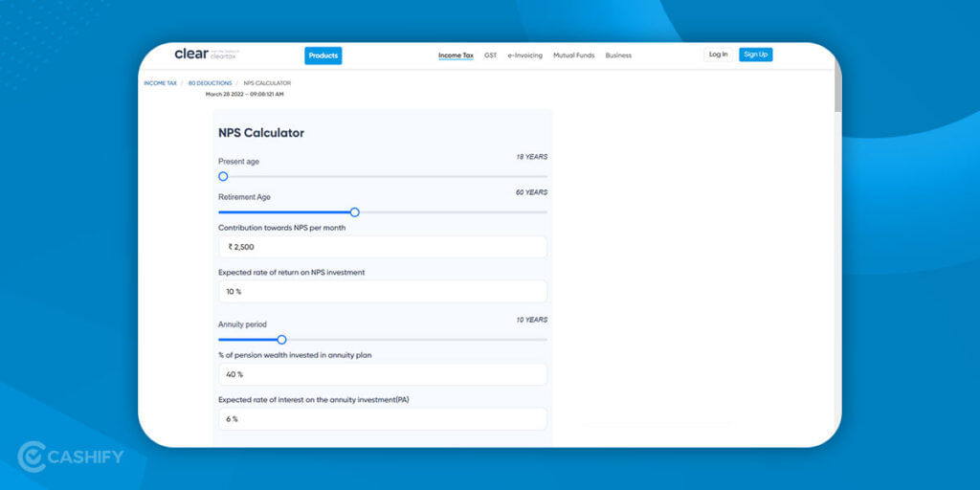Click the Sign Up button
The image size is (980, 490).
(756, 55)
